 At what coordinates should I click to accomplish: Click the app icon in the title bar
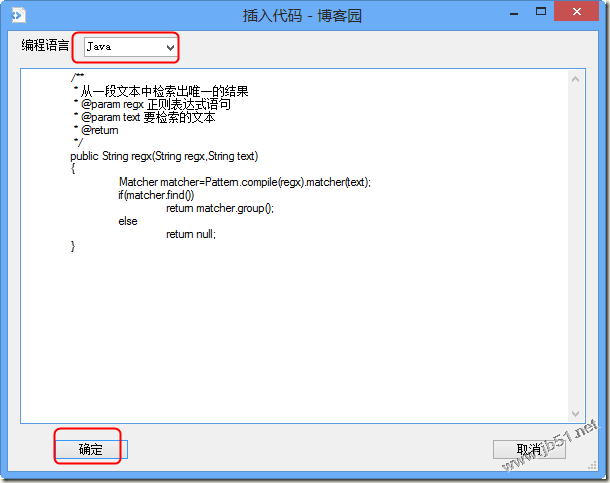[x=18, y=15]
